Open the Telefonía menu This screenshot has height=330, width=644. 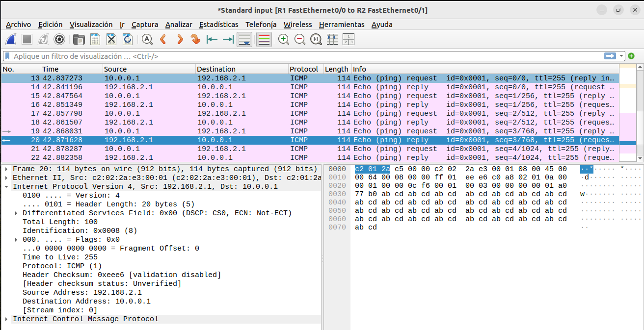coord(261,25)
